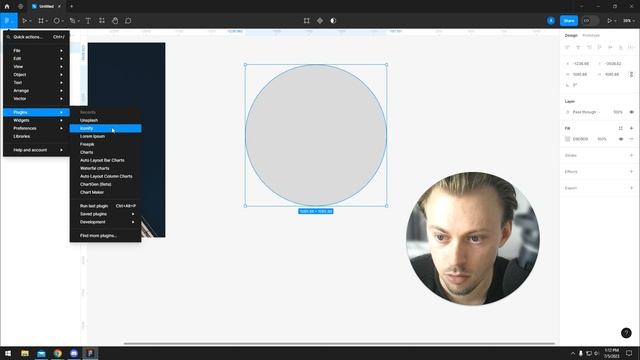This screenshot has width=640, height=360.
Task: Open Present options dropdown arrow
Action: tap(615, 21)
